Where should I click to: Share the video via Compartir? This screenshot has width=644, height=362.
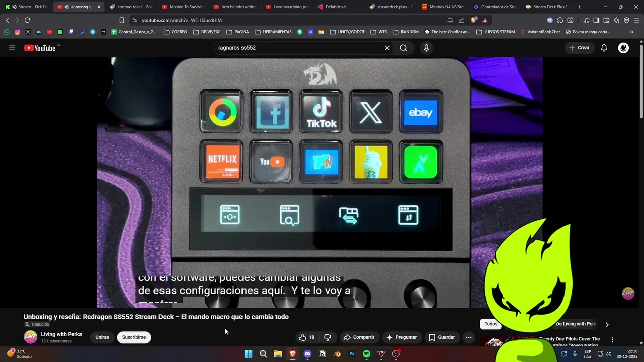[359, 337]
